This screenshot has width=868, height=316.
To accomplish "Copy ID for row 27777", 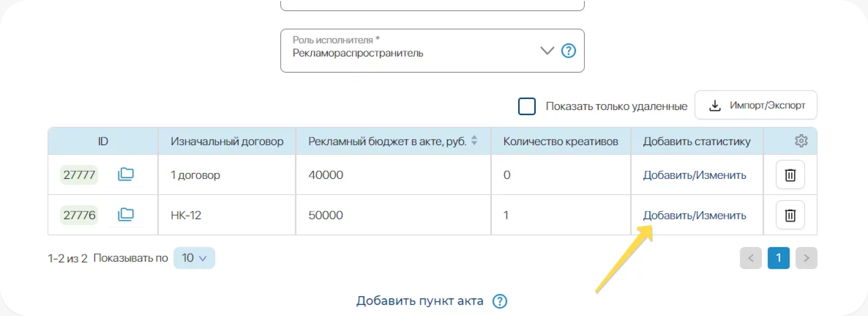I will (126, 174).
